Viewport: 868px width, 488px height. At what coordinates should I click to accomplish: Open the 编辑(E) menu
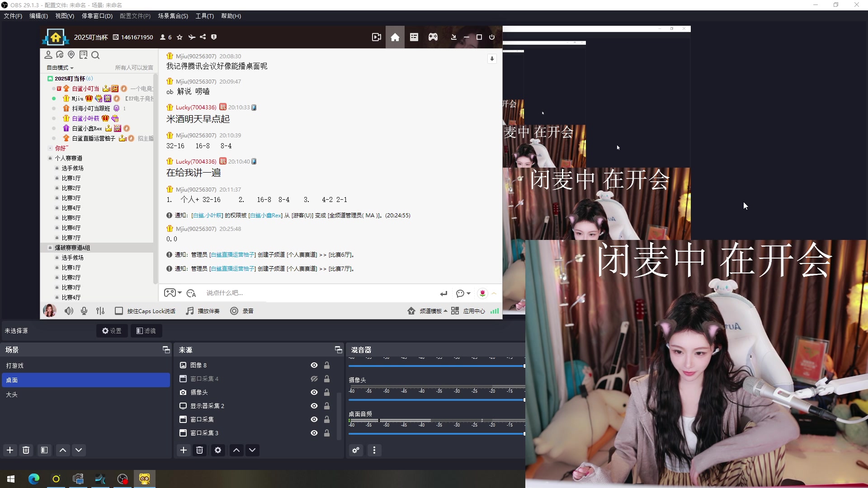(38, 16)
